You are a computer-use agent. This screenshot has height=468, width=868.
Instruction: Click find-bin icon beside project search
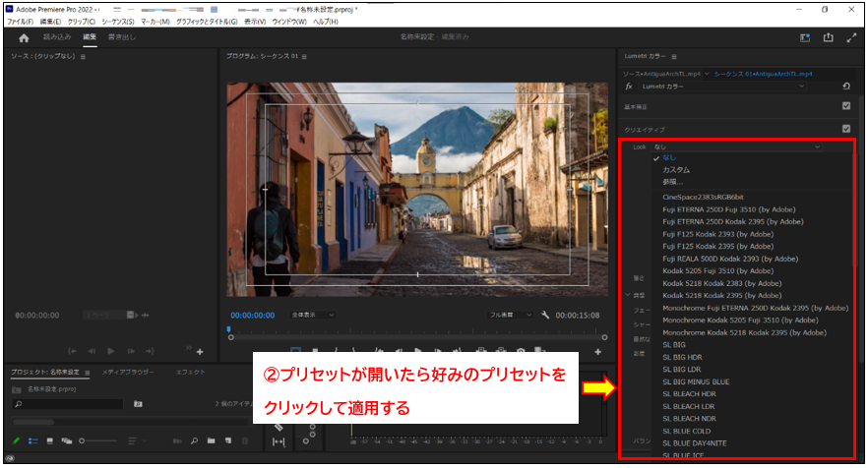138,404
